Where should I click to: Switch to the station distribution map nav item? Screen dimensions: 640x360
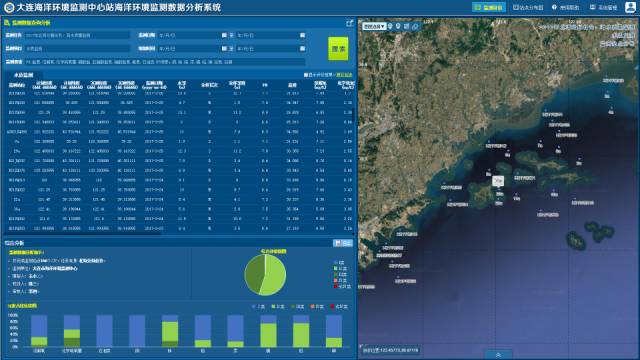[x=528, y=7]
